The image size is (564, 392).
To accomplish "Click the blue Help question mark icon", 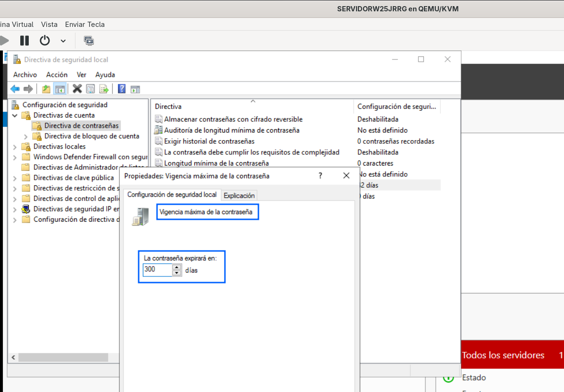I will (122, 89).
